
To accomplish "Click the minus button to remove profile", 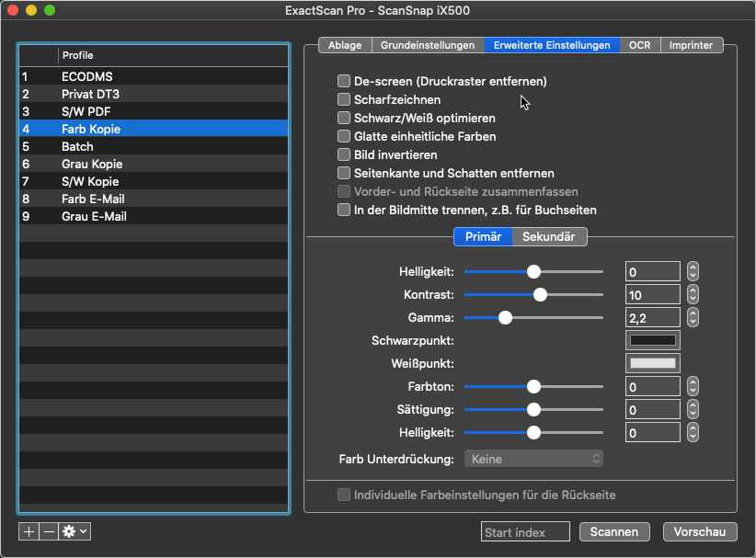I will click(49, 531).
